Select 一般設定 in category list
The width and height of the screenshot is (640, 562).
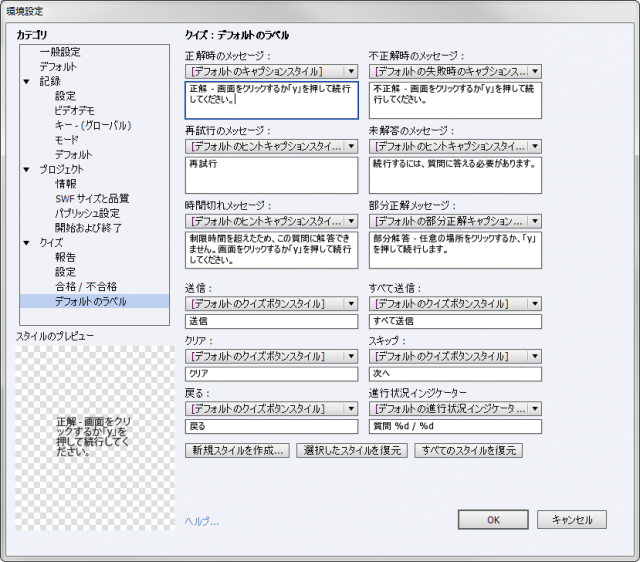pyautogui.click(x=60, y=52)
